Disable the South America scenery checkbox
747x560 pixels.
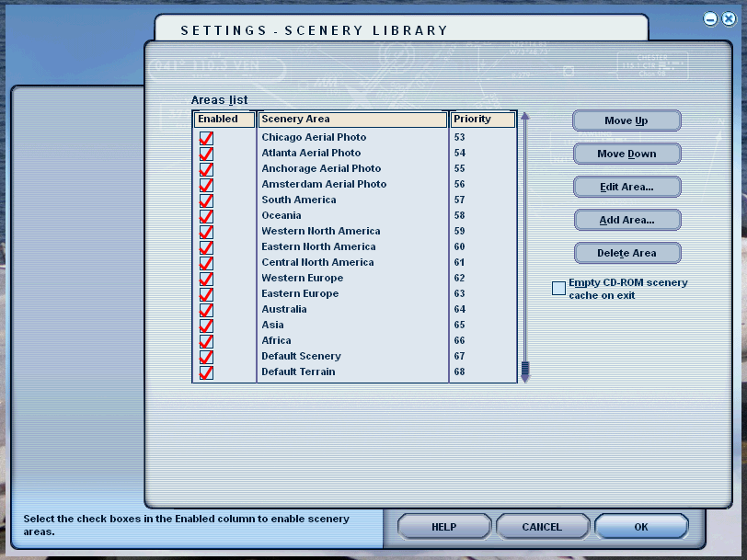point(206,200)
